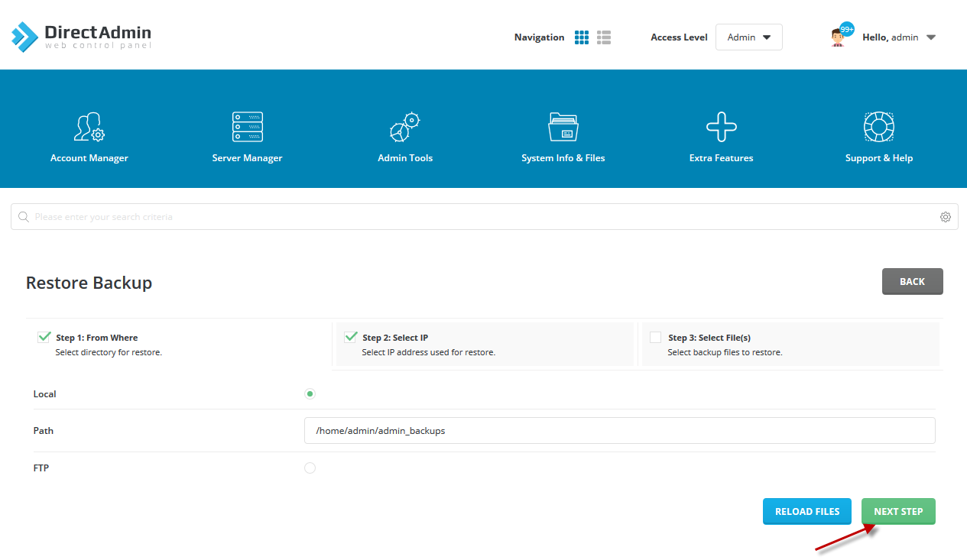Toggle Step 3: Select File(s) checkbox
967x560 pixels.
point(655,337)
